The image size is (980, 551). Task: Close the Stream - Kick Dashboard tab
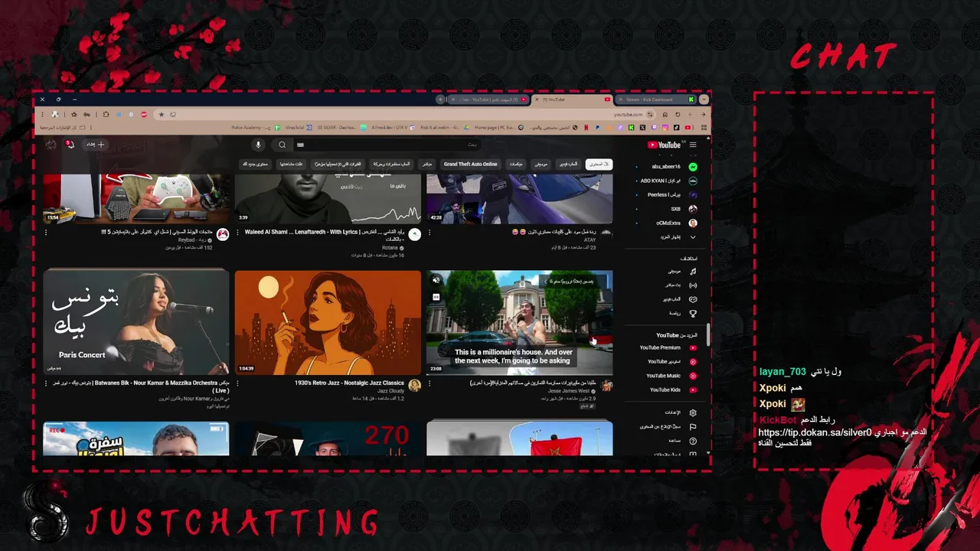(x=621, y=99)
